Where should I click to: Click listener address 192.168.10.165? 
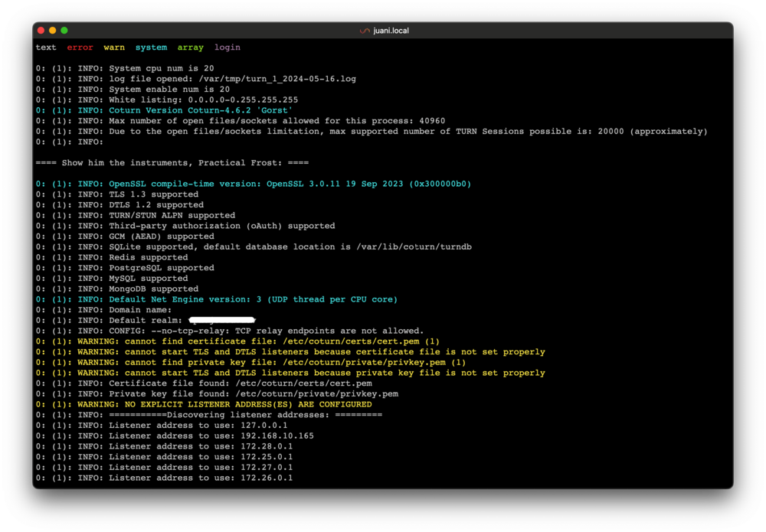[277, 436]
